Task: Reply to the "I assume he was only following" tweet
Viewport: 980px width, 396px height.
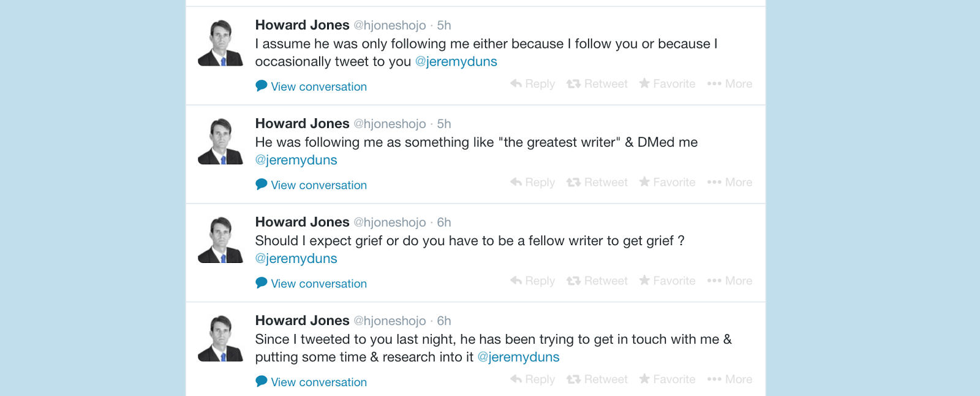Action: coord(532,84)
